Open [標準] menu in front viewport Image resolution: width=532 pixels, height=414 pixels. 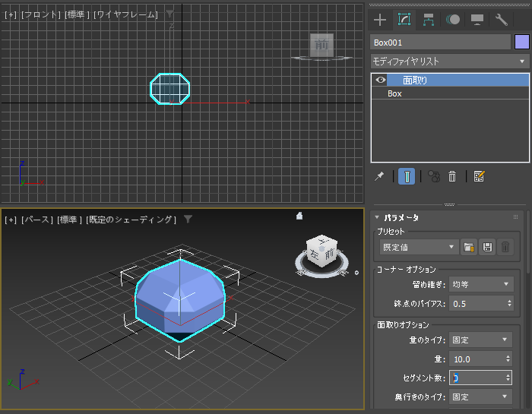coord(77,14)
